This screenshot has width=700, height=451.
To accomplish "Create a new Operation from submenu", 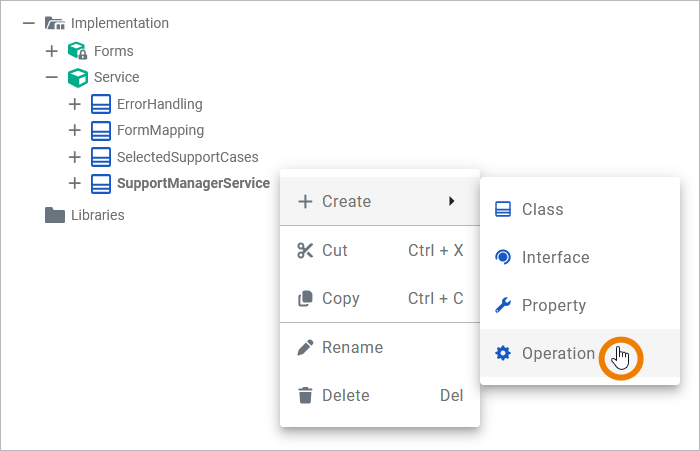I will pyautogui.click(x=558, y=353).
